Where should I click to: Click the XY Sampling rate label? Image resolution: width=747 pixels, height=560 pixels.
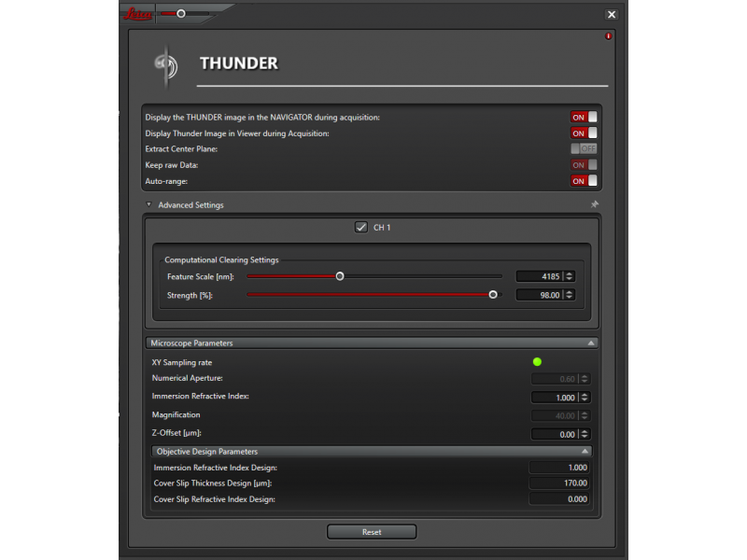tap(182, 362)
